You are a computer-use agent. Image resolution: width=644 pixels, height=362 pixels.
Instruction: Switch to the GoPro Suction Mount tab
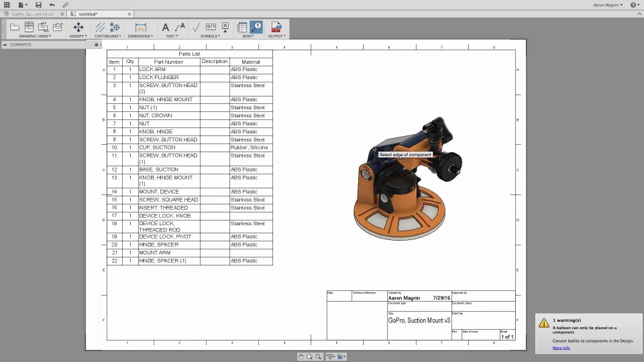tap(32, 14)
